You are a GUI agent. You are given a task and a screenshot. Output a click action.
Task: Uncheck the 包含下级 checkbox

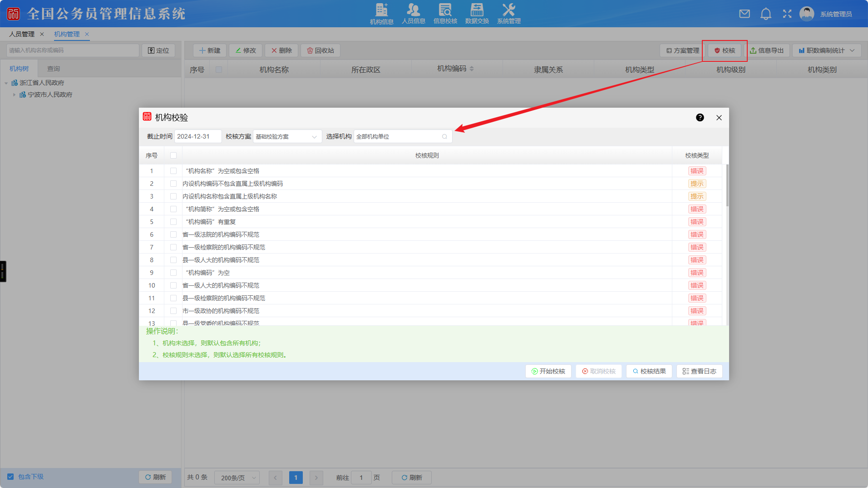pyautogui.click(x=10, y=477)
